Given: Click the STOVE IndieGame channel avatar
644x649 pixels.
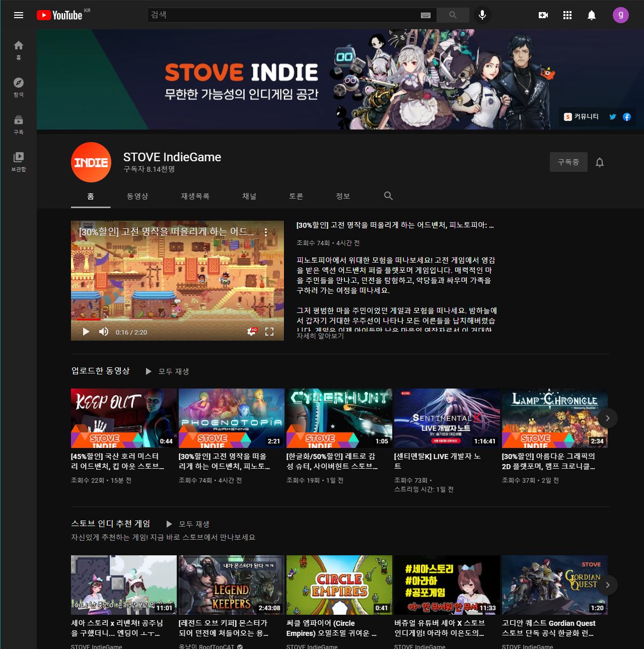Looking at the screenshot, I should coord(91,162).
